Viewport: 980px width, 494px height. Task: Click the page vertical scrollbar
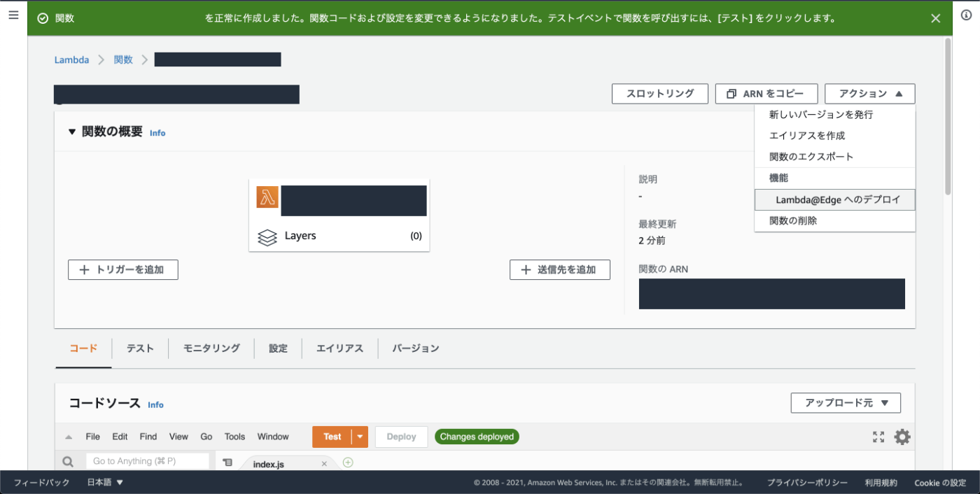(x=948, y=116)
